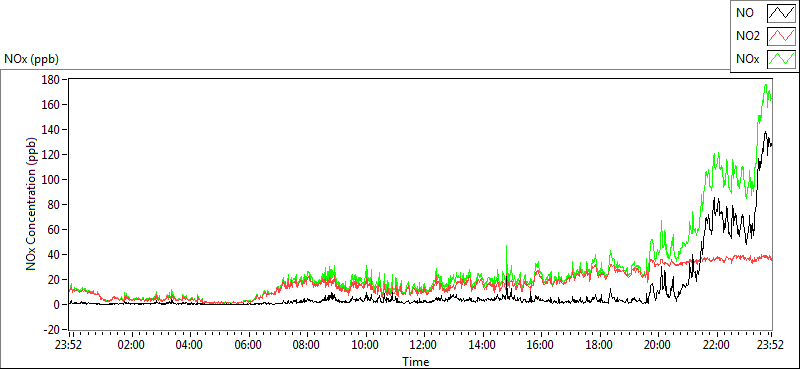Click the NO2 red plot sample icon
The image size is (800, 369).
[782, 36]
